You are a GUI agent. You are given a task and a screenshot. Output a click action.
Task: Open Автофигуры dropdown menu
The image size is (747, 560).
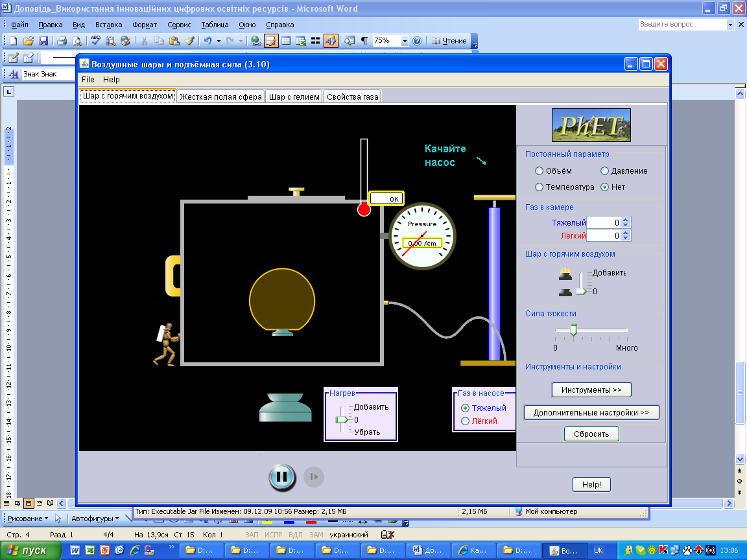tap(95, 519)
